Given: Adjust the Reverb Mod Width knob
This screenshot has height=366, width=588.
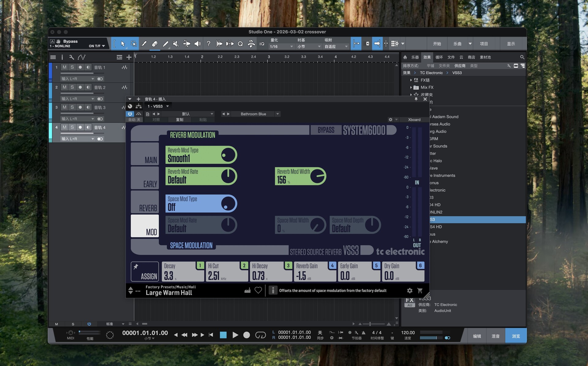Looking at the screenshot, I should pyautogui.click(x=318, y=176).
